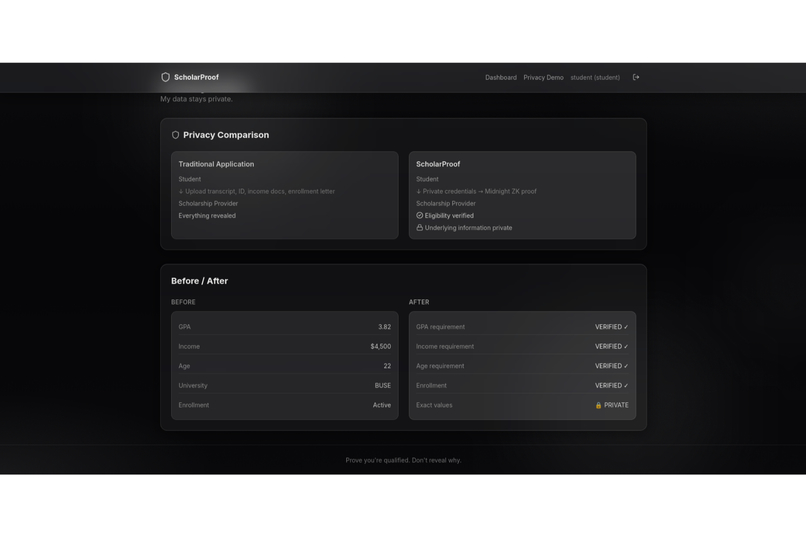The height and width of the screenshot is (537, 806).
Task: Click the checkmark icon beside Eligibility verified
Action: 419,215
